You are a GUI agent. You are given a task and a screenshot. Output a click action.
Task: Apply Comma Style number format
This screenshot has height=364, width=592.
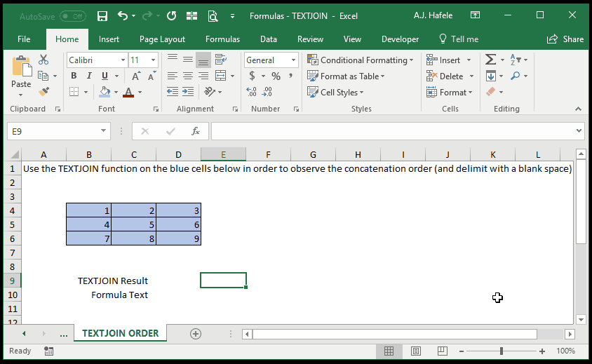290,76
